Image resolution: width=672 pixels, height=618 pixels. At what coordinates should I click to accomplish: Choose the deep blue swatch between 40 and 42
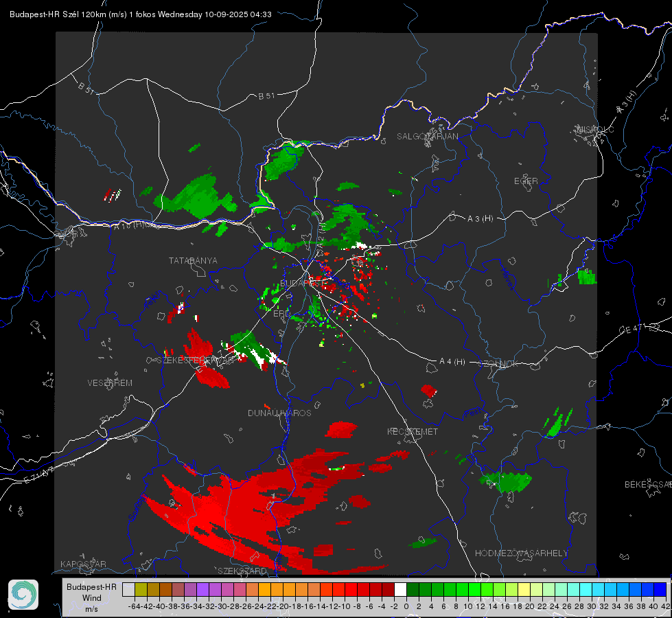(660, 589)
